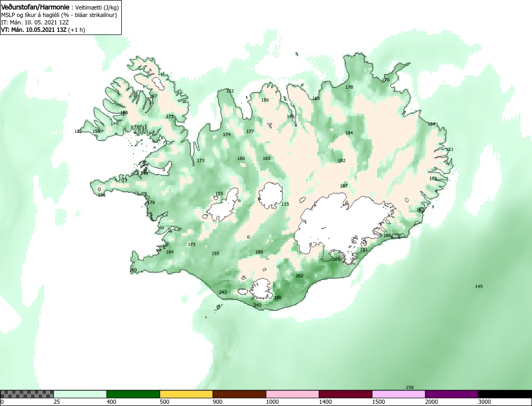Click the legend label 3000
The image size is (532, 406).
(485, 402)
